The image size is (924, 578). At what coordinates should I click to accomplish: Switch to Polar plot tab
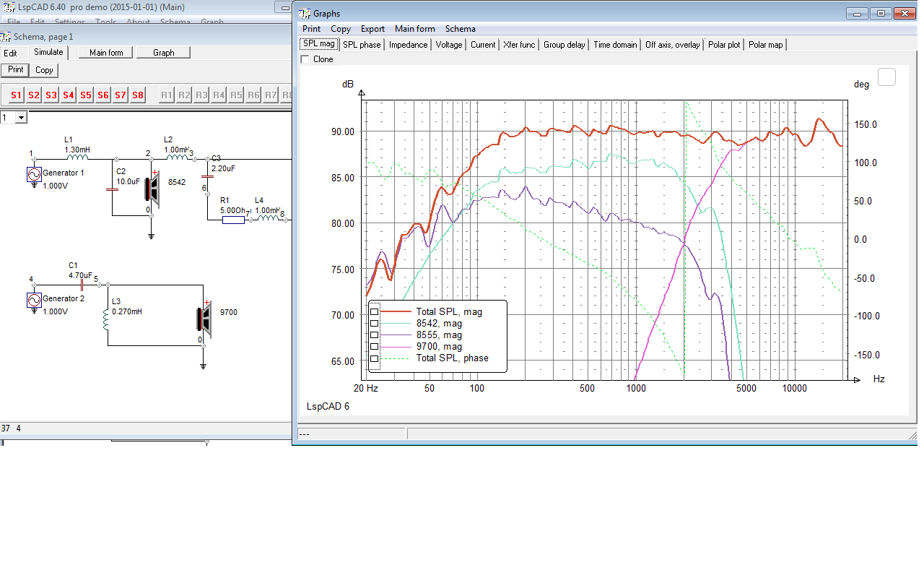724,45
